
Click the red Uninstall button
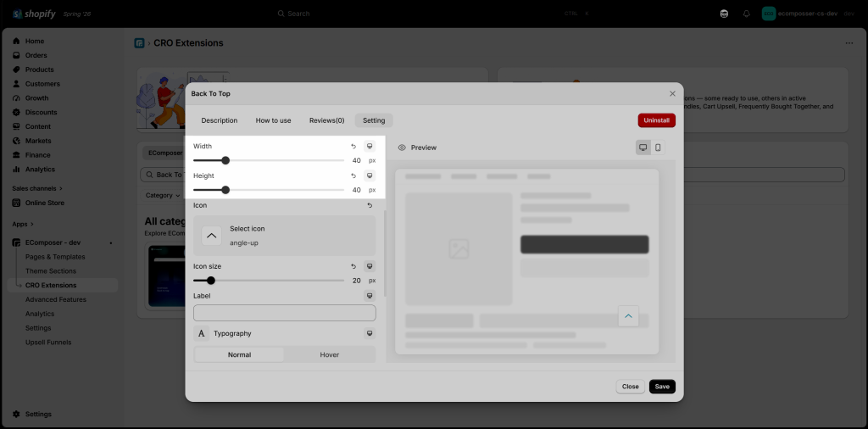(x=657, y=120)
